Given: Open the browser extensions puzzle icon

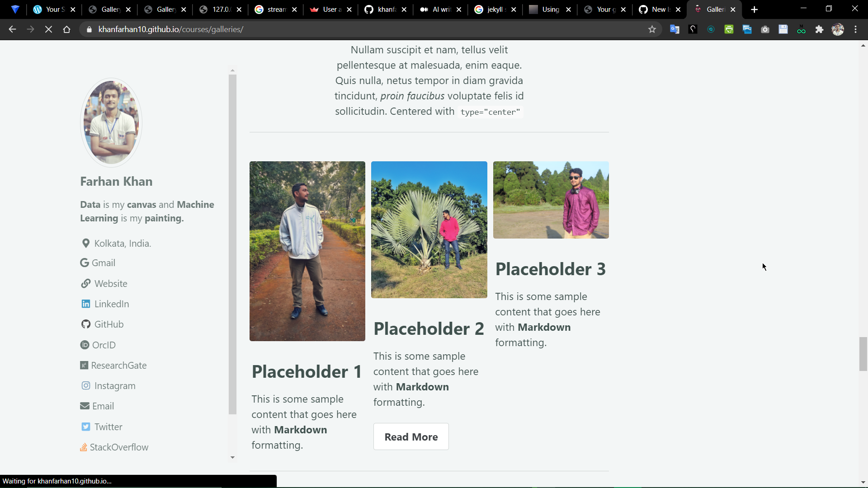Looking at the screenshot, I should click(x=819, y=29).
